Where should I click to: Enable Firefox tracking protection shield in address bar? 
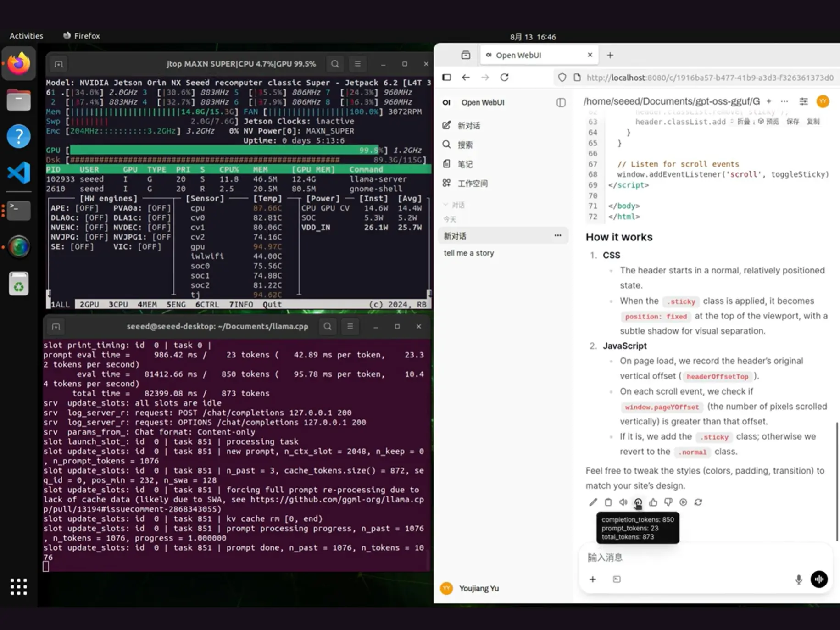tap(562, 77)
